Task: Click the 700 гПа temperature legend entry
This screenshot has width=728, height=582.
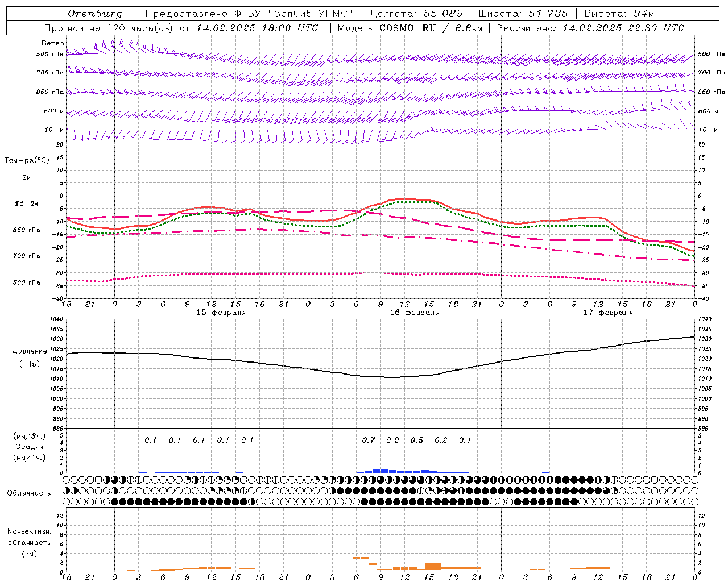Action: [27, 256]
